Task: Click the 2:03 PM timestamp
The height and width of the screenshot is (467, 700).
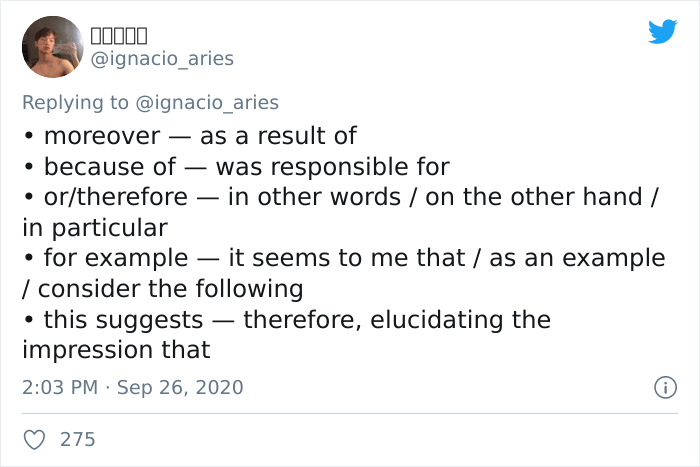Action: (x=58, y=387)
